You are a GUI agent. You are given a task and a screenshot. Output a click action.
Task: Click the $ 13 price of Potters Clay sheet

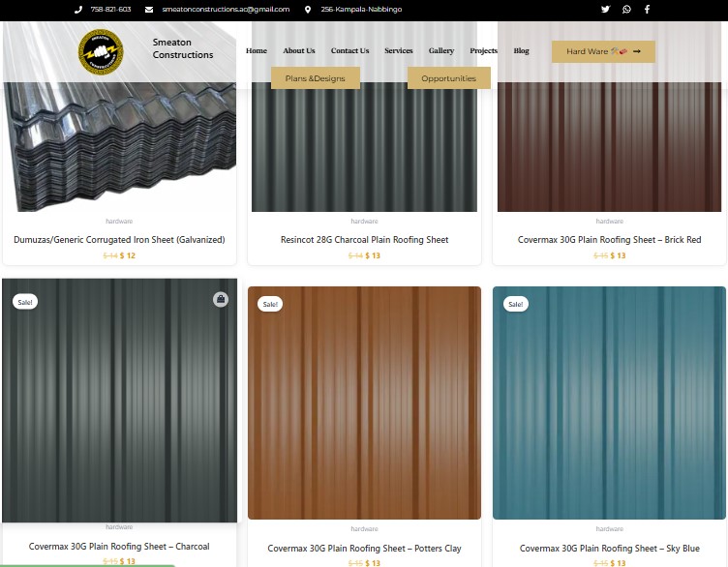click(x=373, y=563)
